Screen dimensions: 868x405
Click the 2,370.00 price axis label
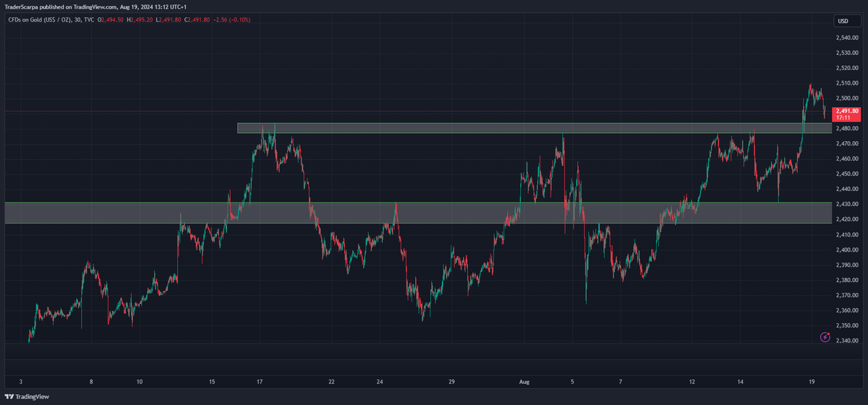(x=846, y=295)
